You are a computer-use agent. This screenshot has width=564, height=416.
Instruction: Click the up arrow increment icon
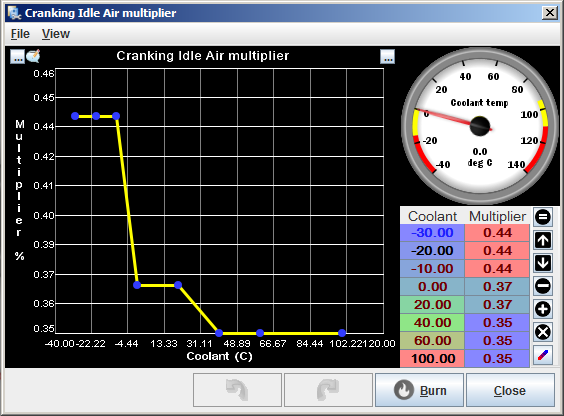pyautogui.click(x=543, y=240)
